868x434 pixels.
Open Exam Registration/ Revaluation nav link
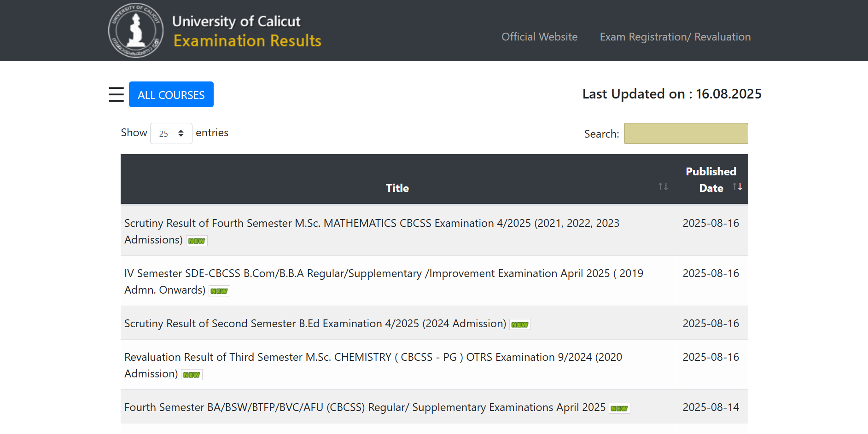[675, 37]
